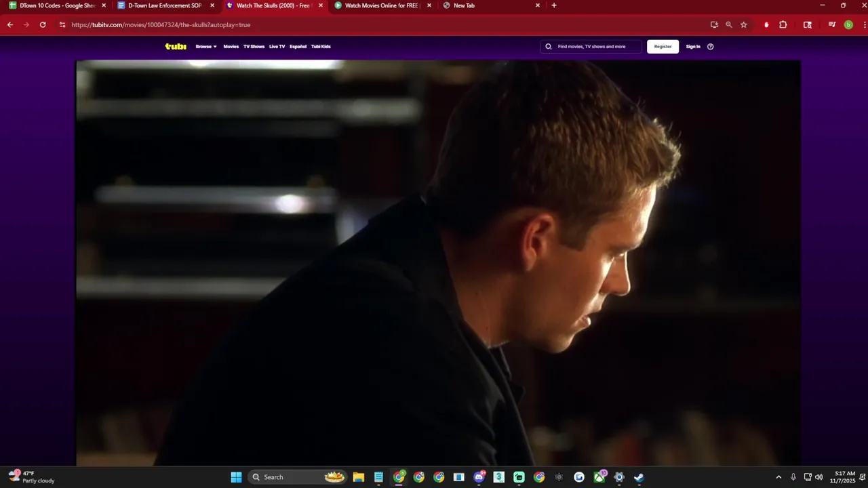868x488 pixels.
Task: Show hidden system tray icons chevron
Action: tap(778, 477)
